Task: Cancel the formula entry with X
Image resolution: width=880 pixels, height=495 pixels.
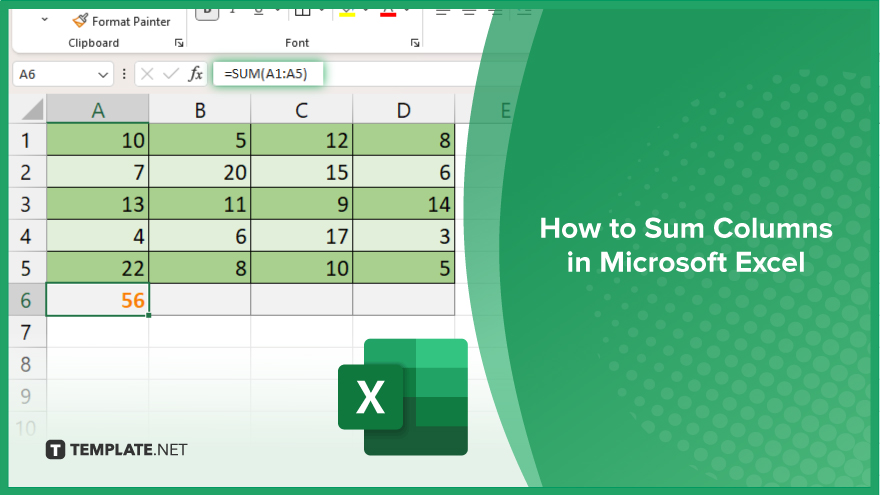Action: [147, 74]
